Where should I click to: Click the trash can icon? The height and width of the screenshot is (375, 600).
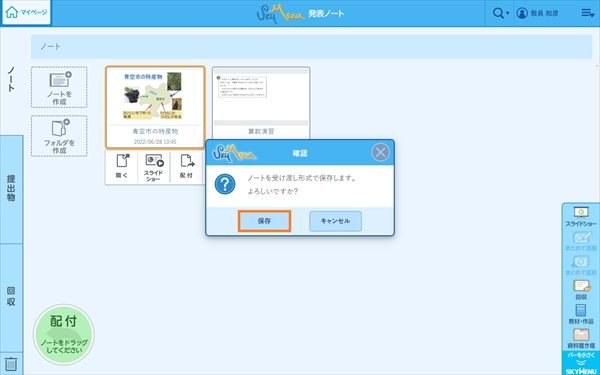tap(11, 364)
